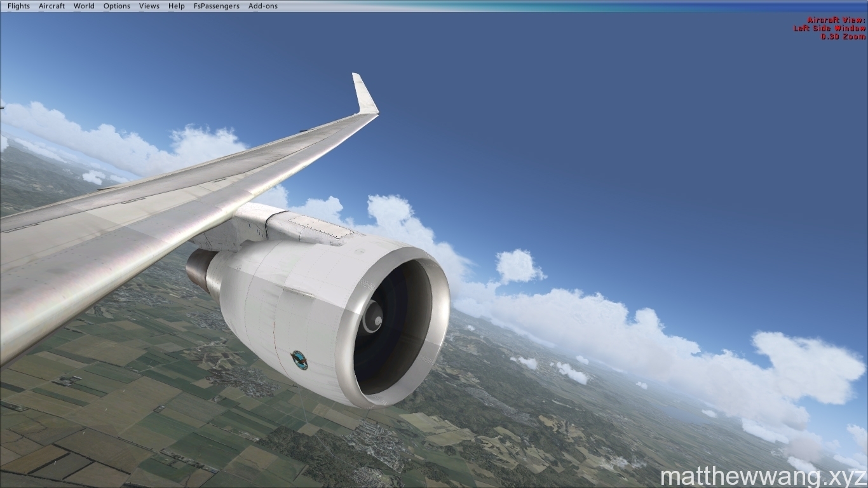Click the small isolated cloud right of engine

519,266
